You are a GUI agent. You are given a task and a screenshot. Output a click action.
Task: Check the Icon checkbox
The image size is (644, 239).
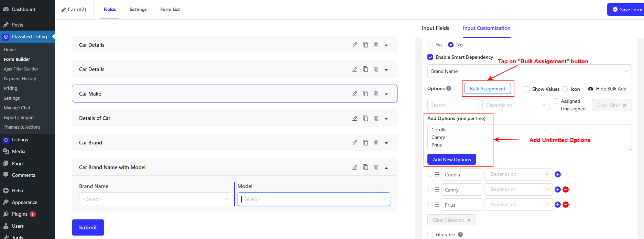click(565, 89)
